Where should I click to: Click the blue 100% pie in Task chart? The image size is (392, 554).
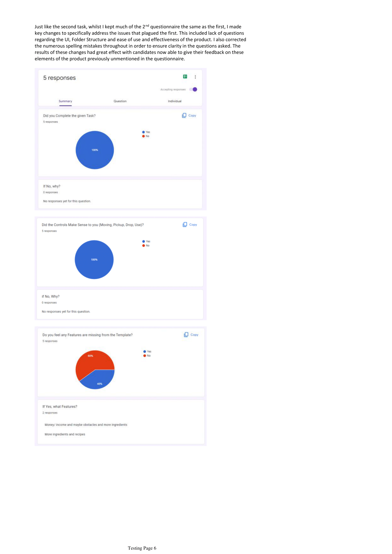coord(95,150)
